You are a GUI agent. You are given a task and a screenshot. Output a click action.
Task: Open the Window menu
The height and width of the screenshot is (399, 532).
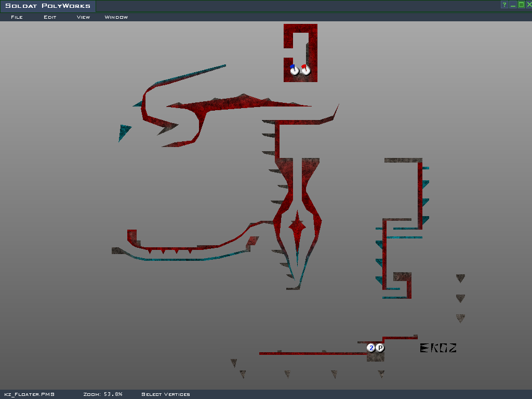[116, 17]
